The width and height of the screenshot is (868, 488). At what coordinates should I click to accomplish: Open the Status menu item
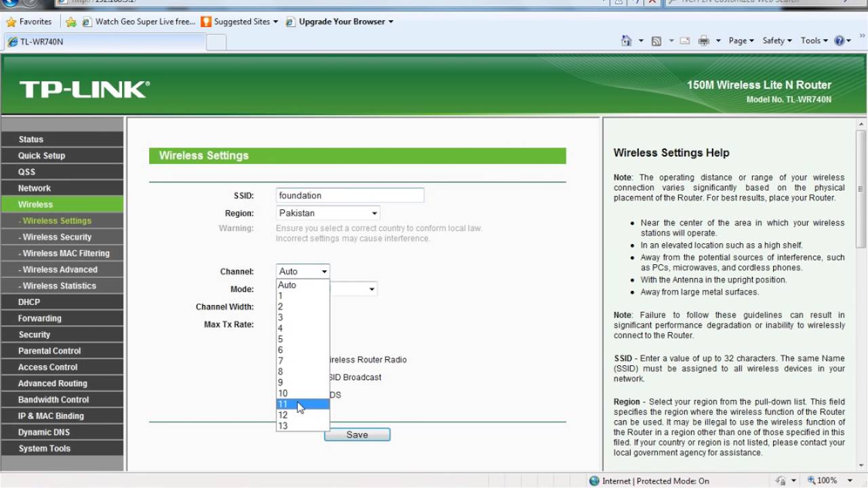coord(62,139)
